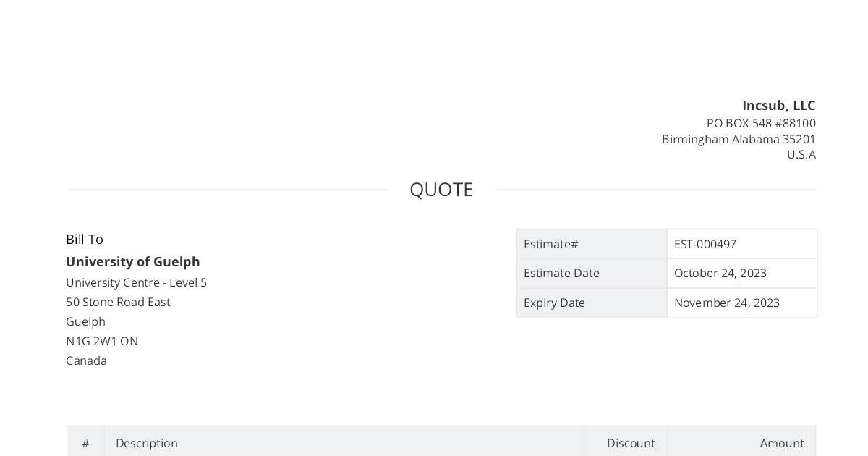Click the Bill To heading
Viewport: 868px width, 456px height.
85,240
